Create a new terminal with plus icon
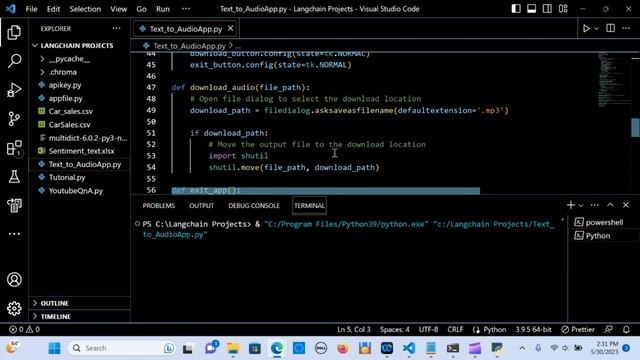This screenshot has width=640, height=360. 571,205
